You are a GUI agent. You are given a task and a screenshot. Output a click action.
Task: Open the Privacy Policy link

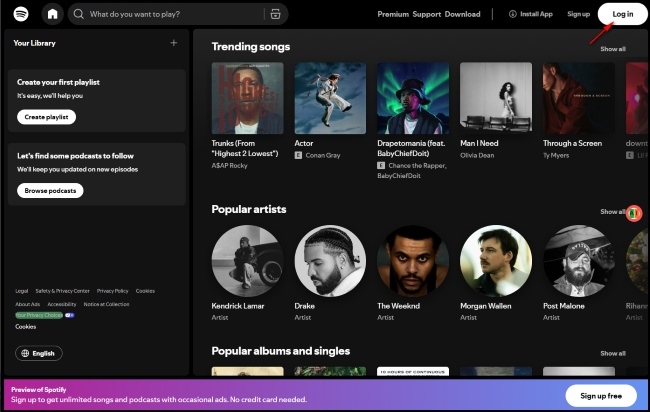tap(112, 291)
